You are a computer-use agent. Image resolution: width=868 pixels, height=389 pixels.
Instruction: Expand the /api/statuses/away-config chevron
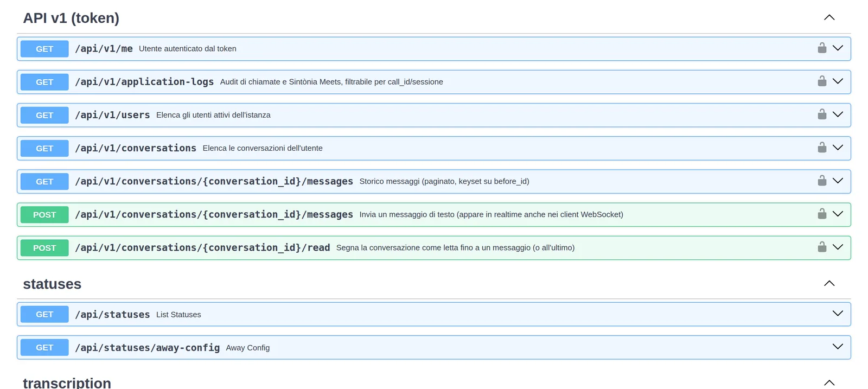(x=838, y=346)
